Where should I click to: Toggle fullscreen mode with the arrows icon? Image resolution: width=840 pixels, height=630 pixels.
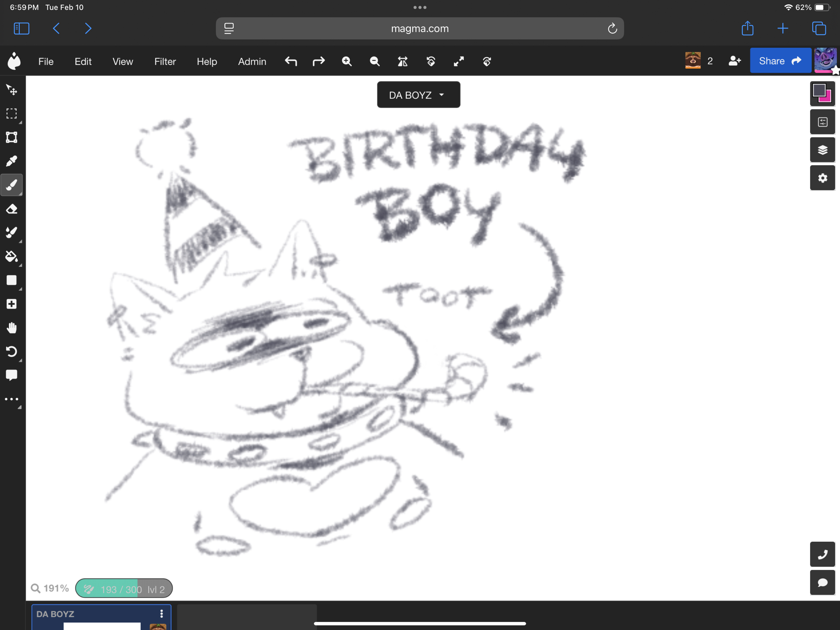coord(459,61)
